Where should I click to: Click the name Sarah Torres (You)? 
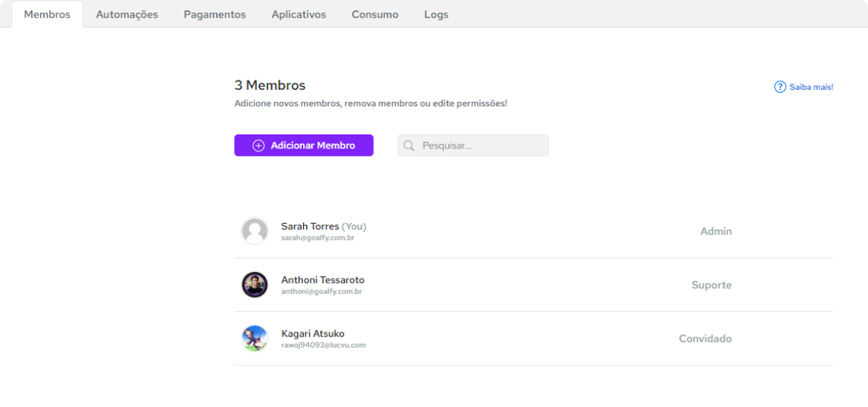pos(324,227)
